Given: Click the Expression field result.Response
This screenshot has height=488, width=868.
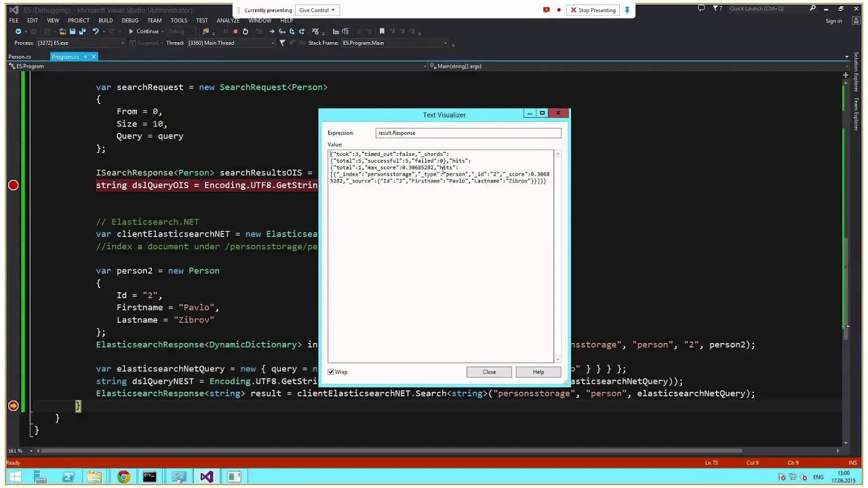Looking at the screenshot, I should 469,133.
